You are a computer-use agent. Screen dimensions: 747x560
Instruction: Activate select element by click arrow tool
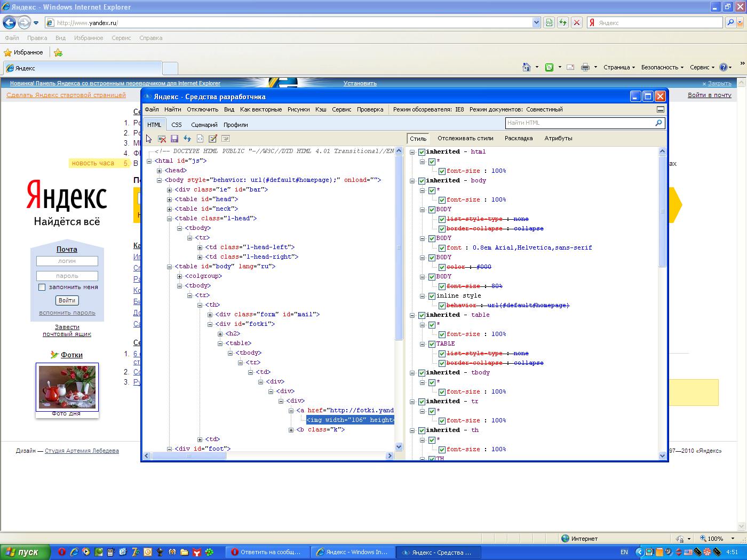(x=149, y=139)
